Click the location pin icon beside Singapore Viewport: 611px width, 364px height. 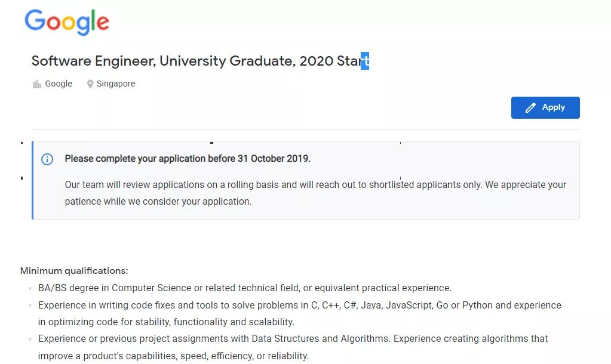click(x=90, y=84)
